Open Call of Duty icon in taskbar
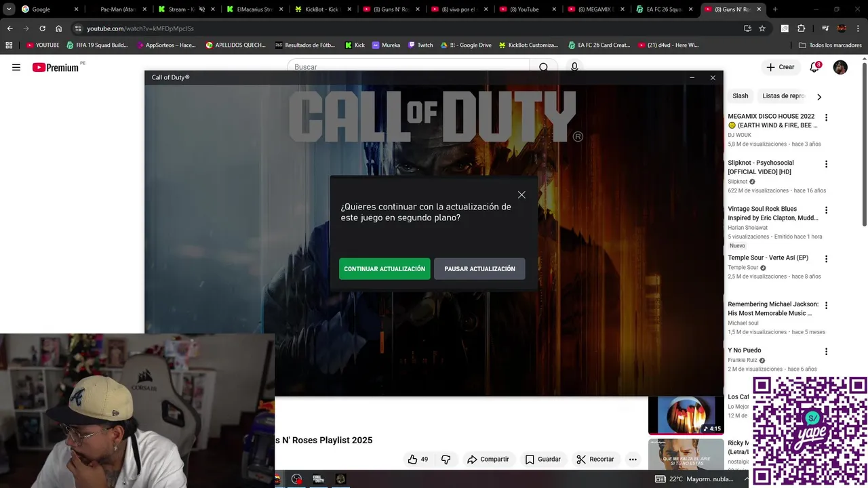This screenshot has width=868, height=488. coord(318,479)
